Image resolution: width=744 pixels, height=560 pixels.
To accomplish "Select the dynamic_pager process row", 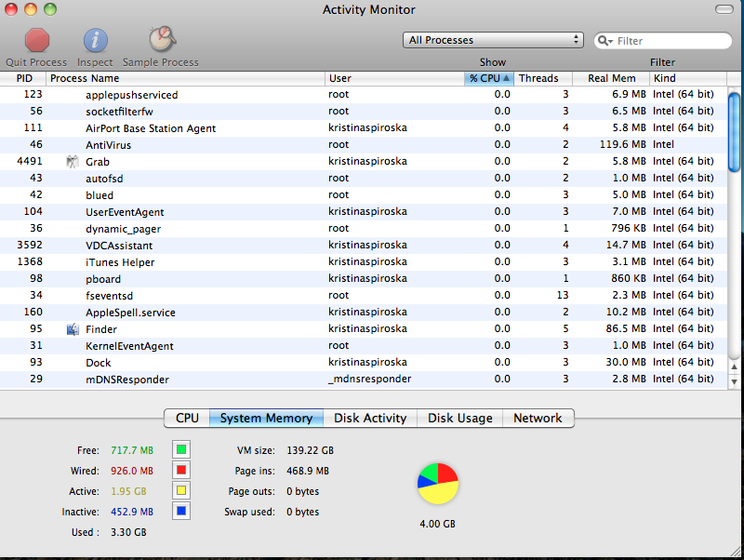I will (364, 229).
